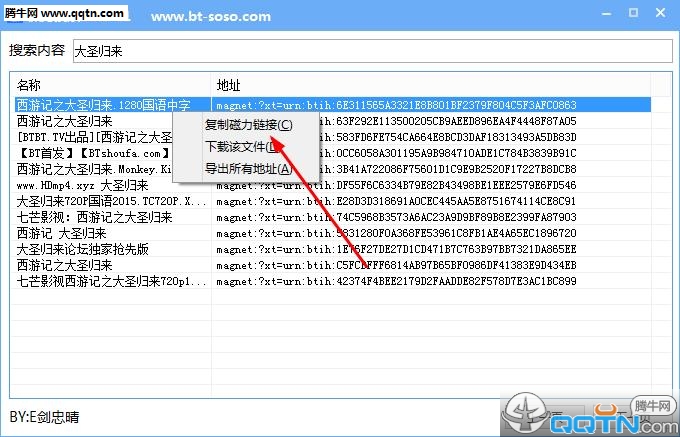Viewport: 680px width, 437px height.
Task: Click magnet address ending 1DA865EE
Action: pos(396,249)
